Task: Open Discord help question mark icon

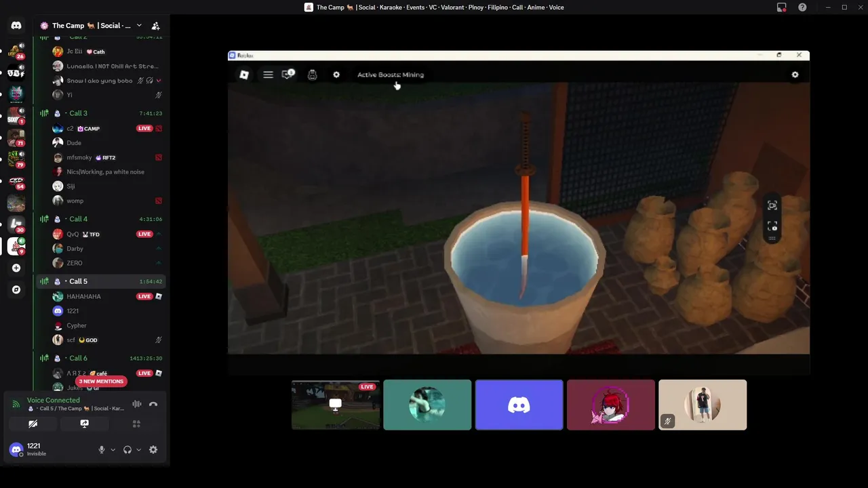Action: [802, 7]
